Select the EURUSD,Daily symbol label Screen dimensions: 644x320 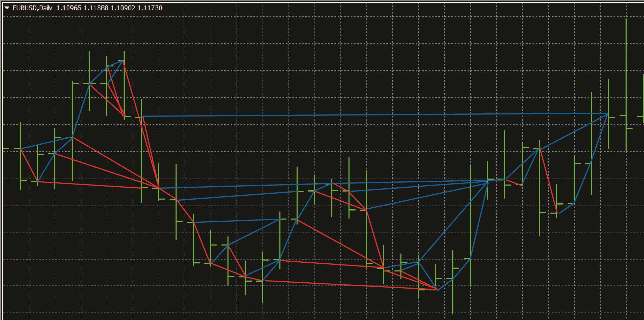[x=32, y=8]
